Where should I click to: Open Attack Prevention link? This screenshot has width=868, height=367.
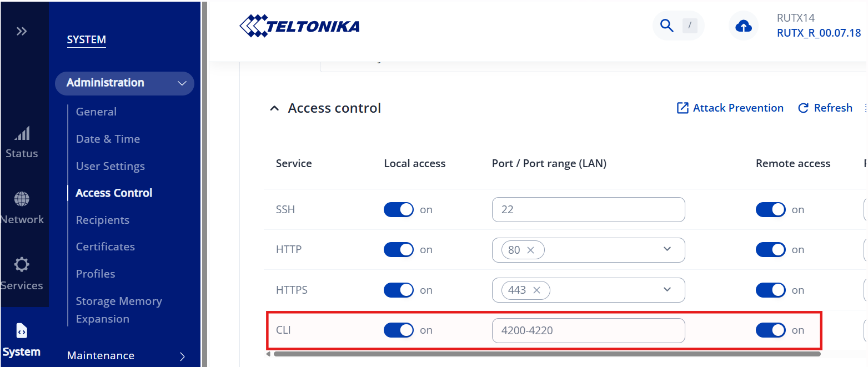tap(730, 108)
